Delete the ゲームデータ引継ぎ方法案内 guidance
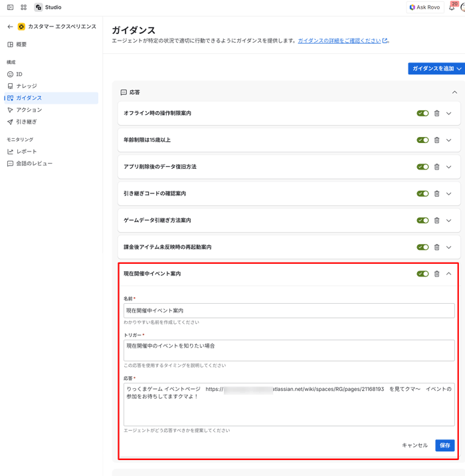This screenshot has width=465, height=476. 437,221
